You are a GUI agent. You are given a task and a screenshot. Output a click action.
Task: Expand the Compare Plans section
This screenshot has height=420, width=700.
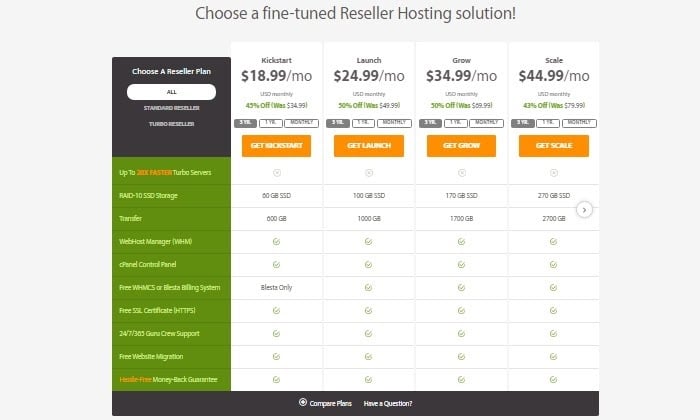click(325, 403)
